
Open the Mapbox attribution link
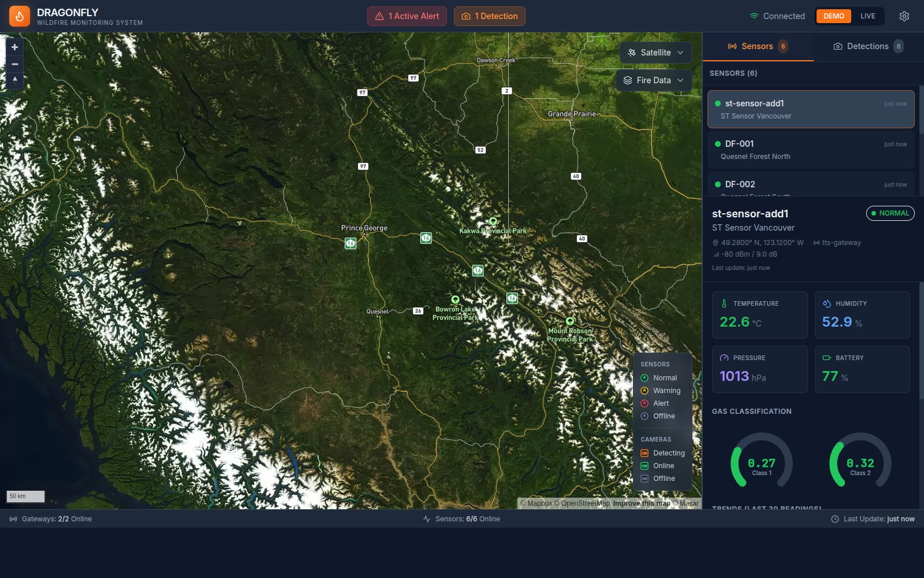536,503
